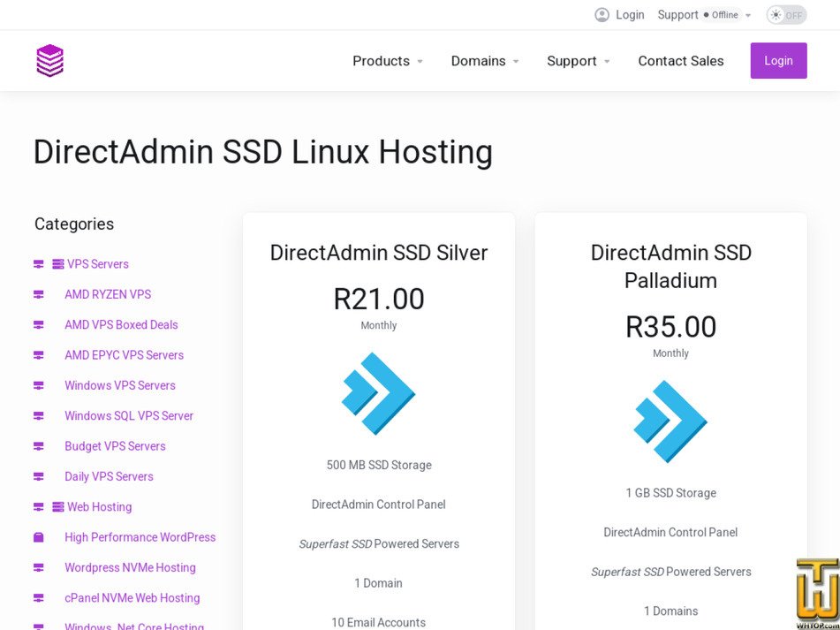The height and width of the screenshot is (630, 840).
Task: Open the Daily VPS Servers category
Action: (x=109, y=477)
